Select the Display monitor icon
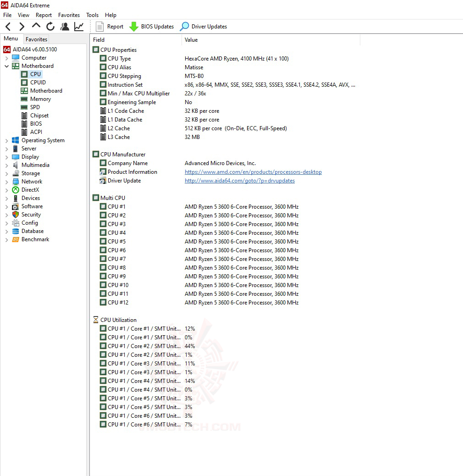 [x=16, y=157]
